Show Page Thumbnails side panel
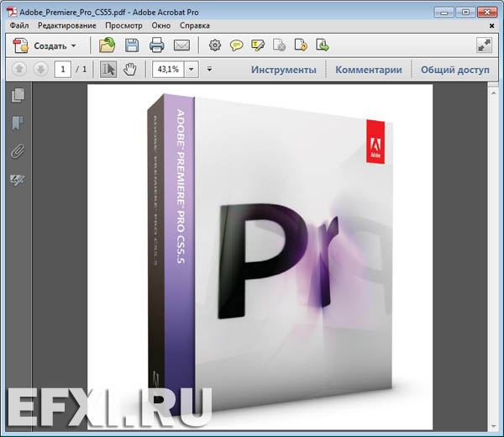The height and width of the screenshot is (437, 504). click(18, 96)
